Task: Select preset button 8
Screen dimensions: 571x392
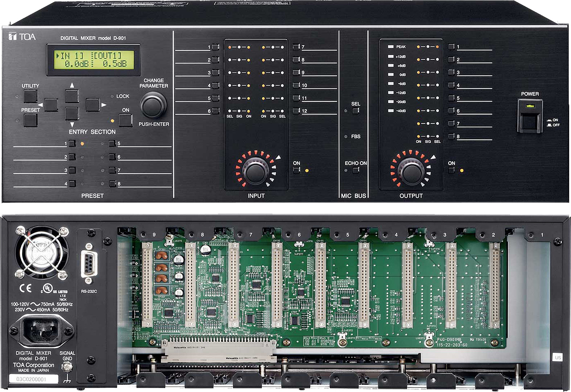Action: (113, 184)
